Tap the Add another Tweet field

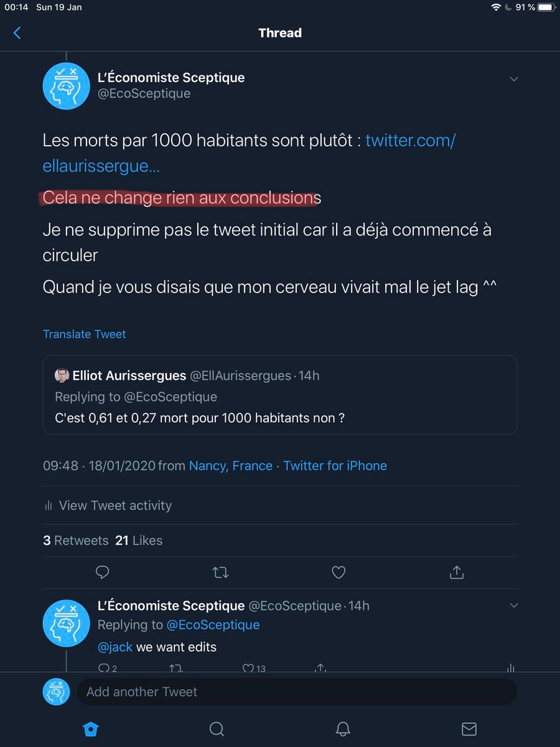point(296,692)
